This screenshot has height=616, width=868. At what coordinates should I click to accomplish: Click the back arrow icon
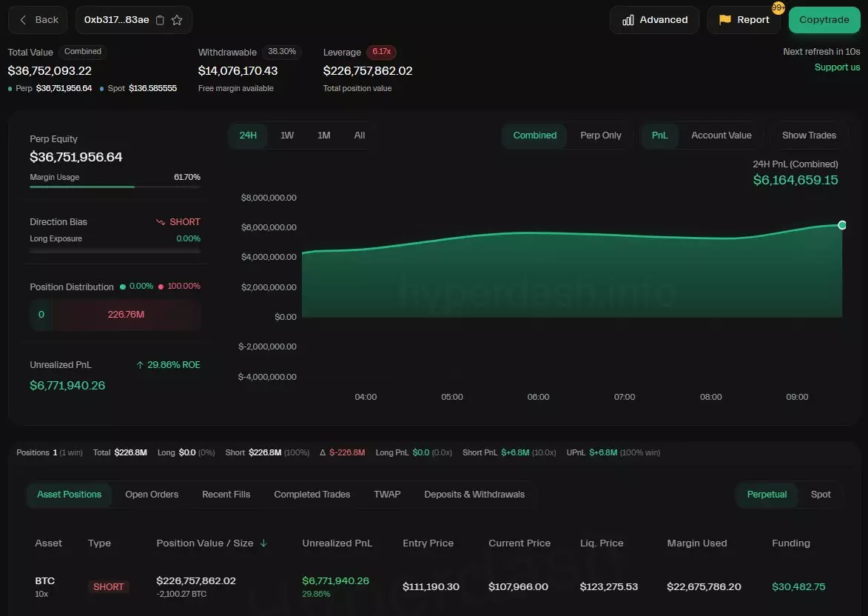[x=24, y=20]
